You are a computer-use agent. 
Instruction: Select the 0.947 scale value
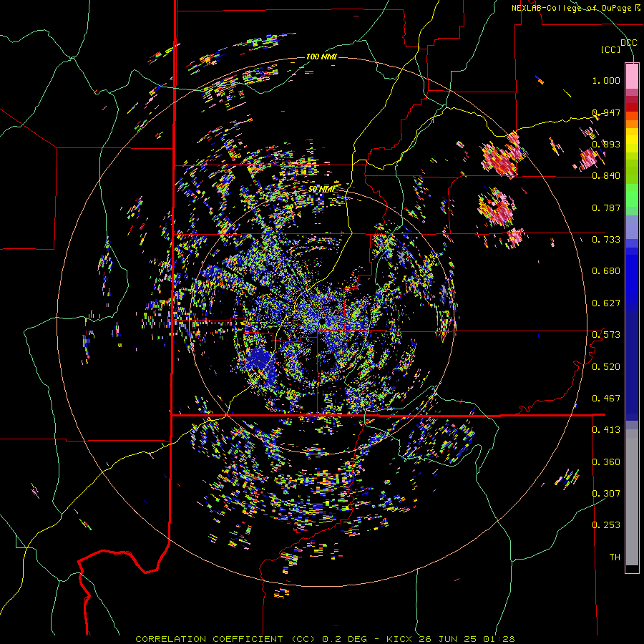[x=606, y=112]
